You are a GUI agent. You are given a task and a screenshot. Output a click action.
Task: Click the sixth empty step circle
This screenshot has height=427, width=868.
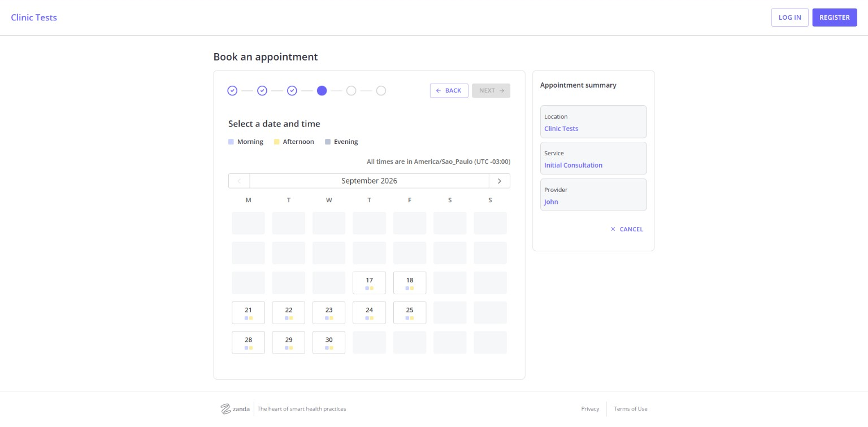[x=381, y=90]
